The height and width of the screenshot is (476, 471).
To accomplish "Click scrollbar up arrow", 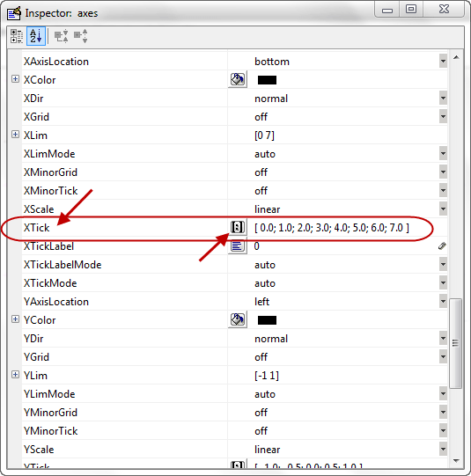I will click(456, 57).
